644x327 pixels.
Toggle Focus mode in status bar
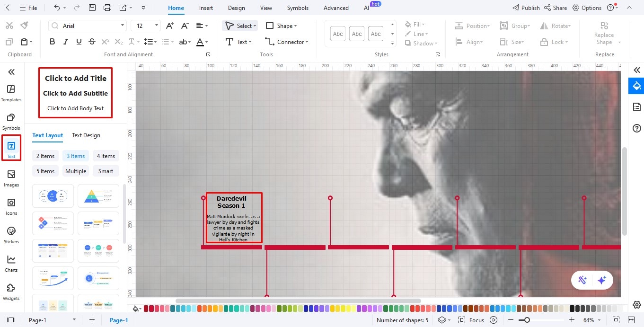(x=471, y=320)
